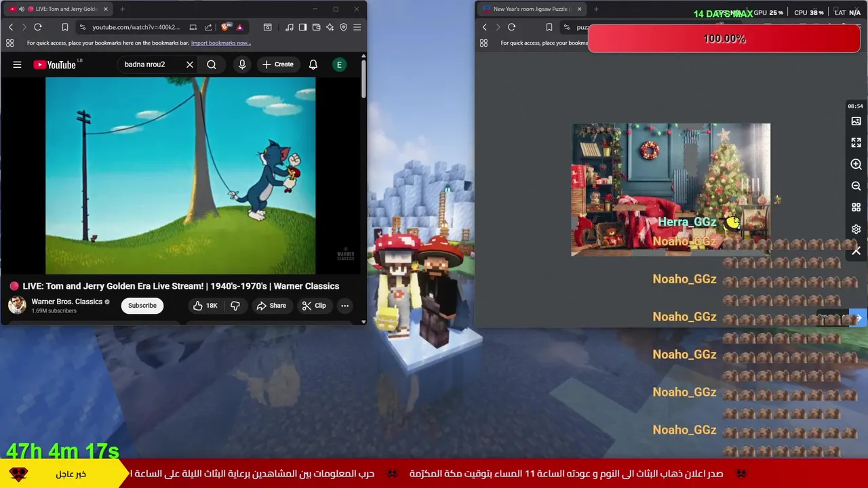Click the Warner Bros. Classics channel avatar

point(17,305)
